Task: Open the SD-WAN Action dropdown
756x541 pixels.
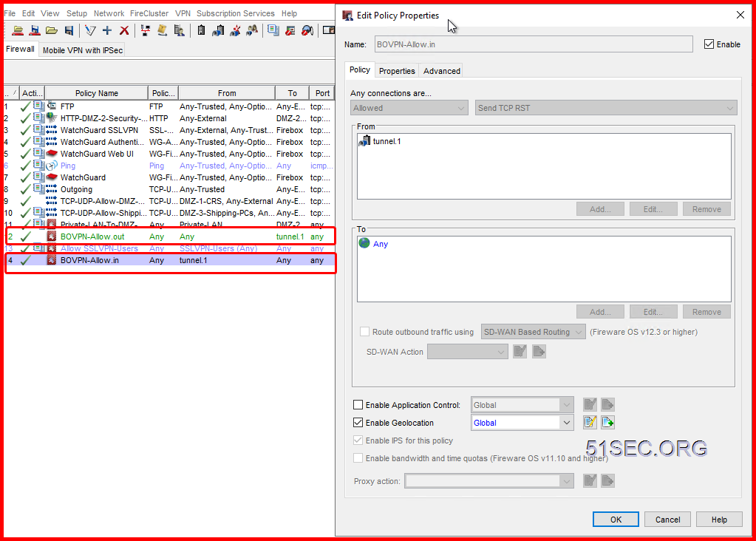Action: (x=467, y=352)
